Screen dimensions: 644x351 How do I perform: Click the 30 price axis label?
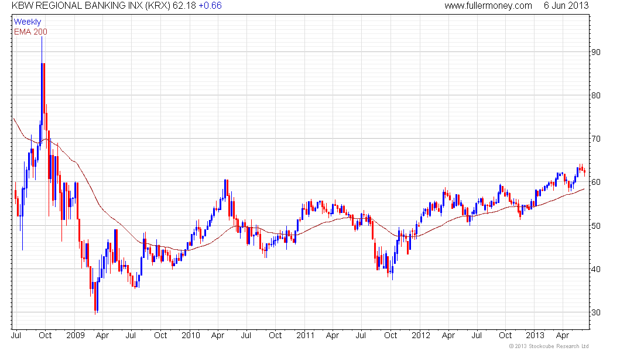point(595,312)
